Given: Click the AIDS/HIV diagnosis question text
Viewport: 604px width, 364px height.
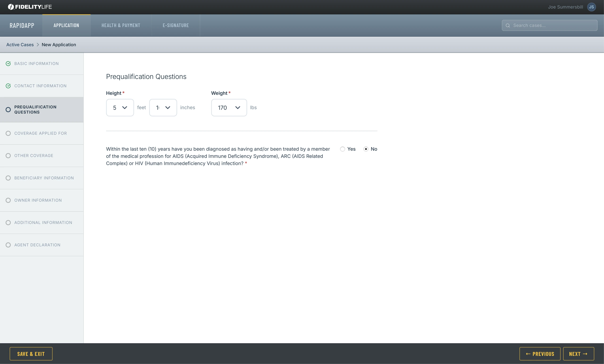Looking at the screenshot, I should pyautogui.click(x=218, y=156).
